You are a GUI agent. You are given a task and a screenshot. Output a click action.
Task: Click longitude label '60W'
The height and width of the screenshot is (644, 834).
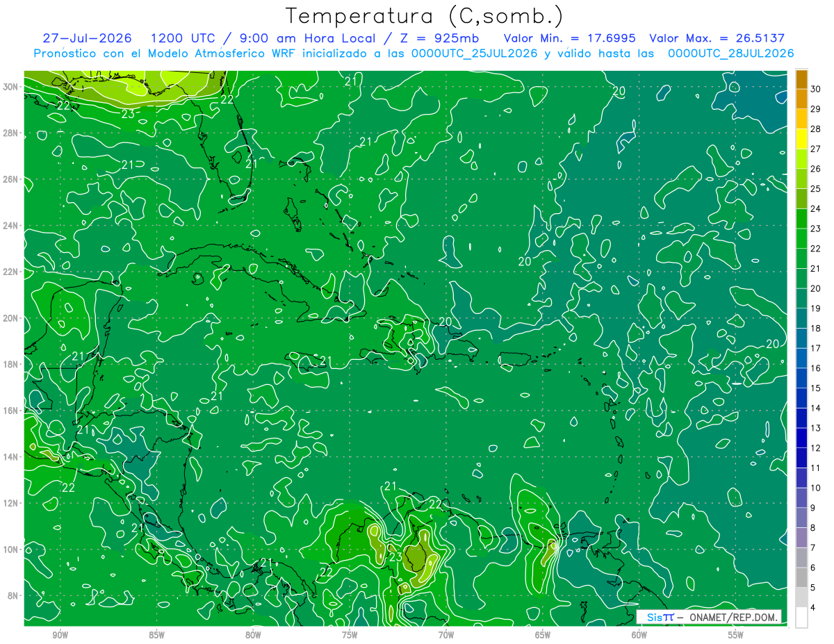640,634
